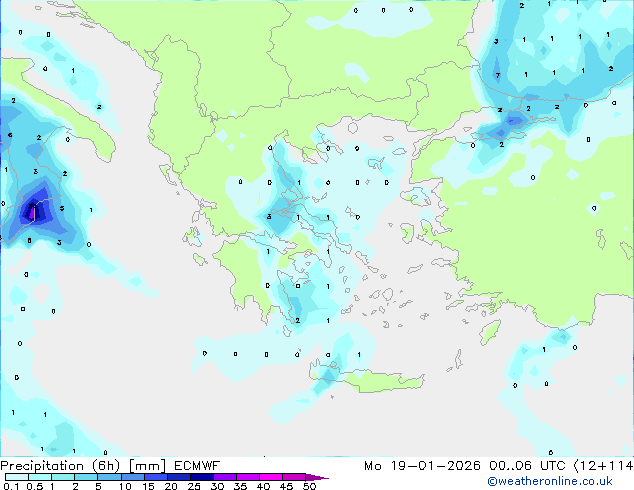634x490 pixels.
Task: Click the 40–45 mm magenta legend swatch
Action: [x=271, y=477]
